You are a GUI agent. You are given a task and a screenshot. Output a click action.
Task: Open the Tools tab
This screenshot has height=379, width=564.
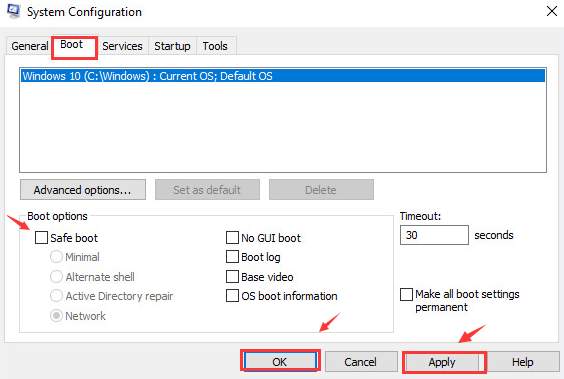[x=215, y=46]
